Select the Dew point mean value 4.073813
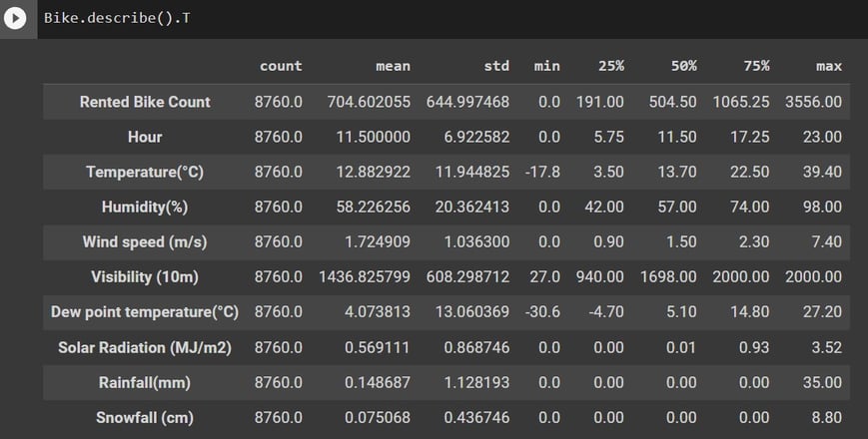Screen dimensions: 868x439 point(378,312)
